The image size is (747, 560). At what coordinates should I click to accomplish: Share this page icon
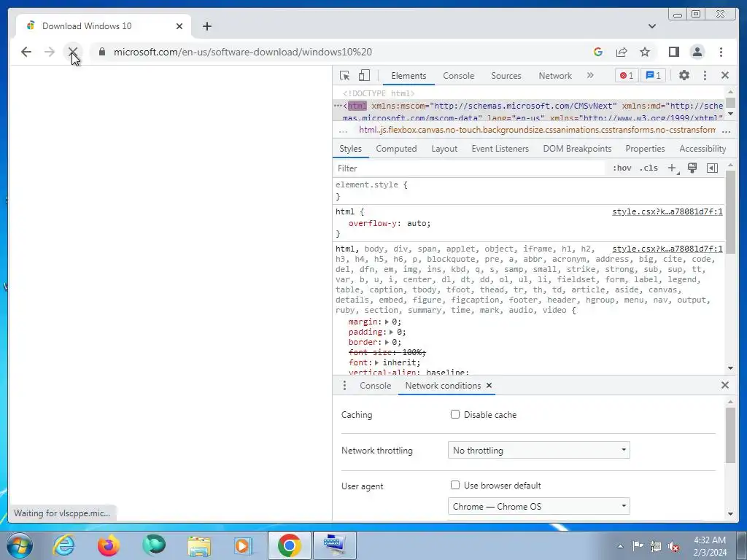(x=622, y=52)
